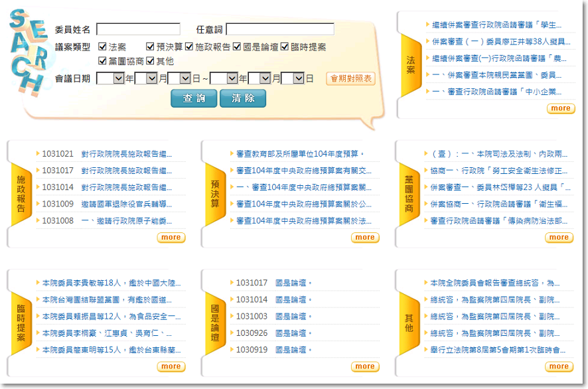588x389 pixels.
Task: Expand the start date month dropdown
Action: click(x=145, y=78)
